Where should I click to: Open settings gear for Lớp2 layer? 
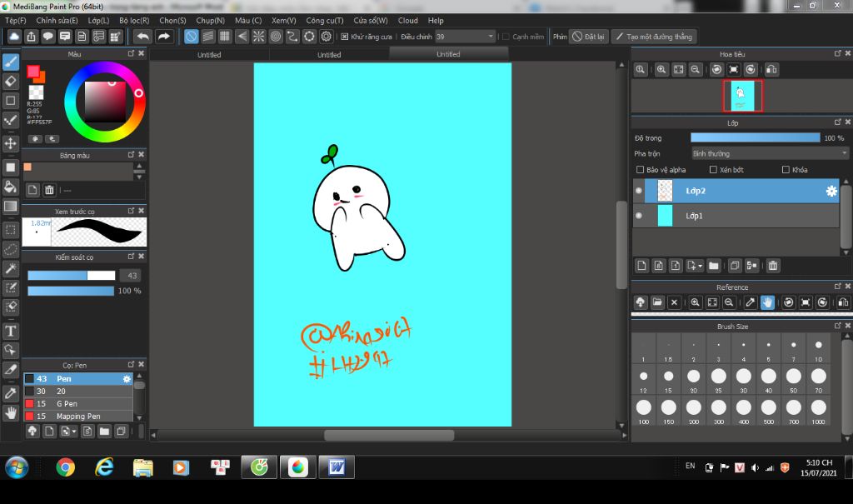(831, 192)
